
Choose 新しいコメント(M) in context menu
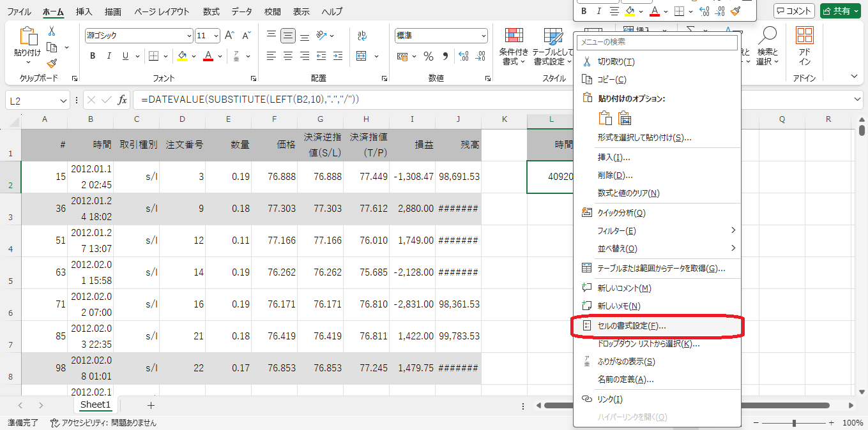[x=657, y=288]
